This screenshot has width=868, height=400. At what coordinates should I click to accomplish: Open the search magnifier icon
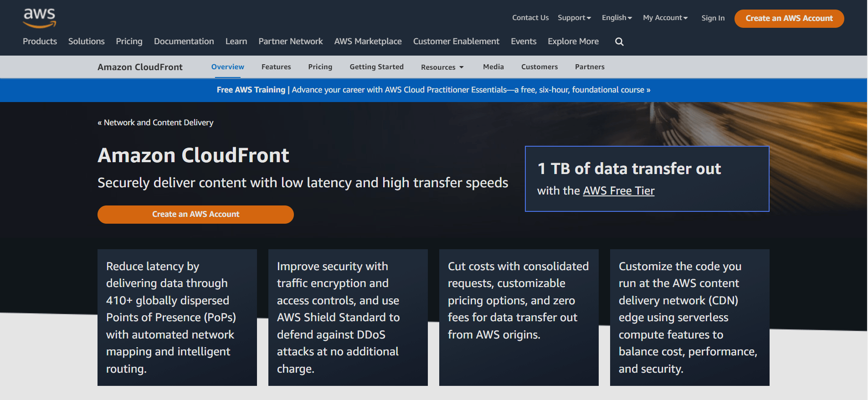pos(619,41)
